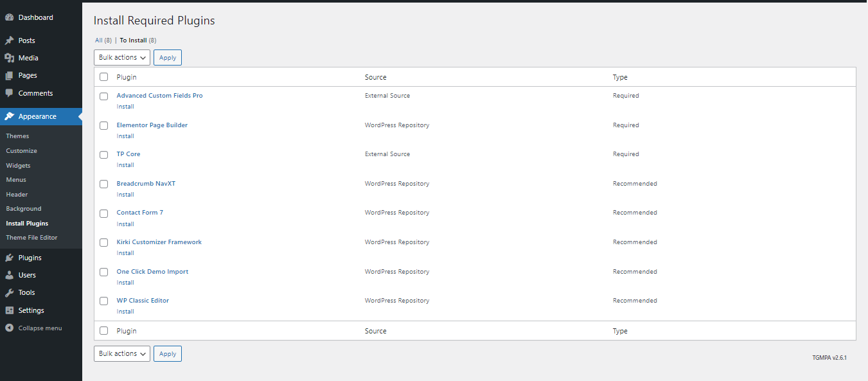This screenshot has height=381, width=868.
Task: Click the Plugins plug icon
Action: [9, 258]
